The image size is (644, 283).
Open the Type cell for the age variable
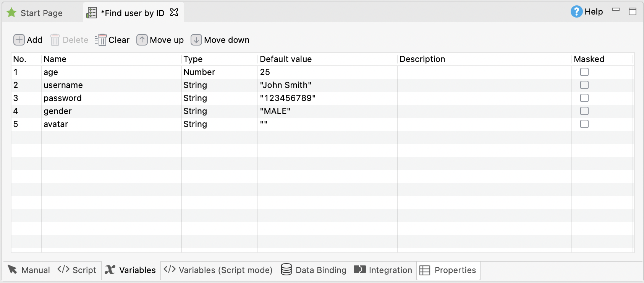click(219, 72)
